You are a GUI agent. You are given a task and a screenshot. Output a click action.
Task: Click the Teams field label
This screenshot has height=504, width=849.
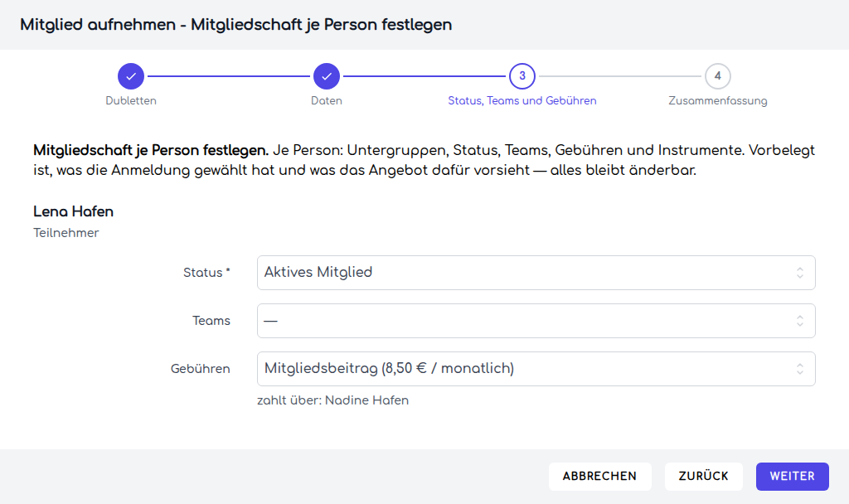tap(211, 321)
